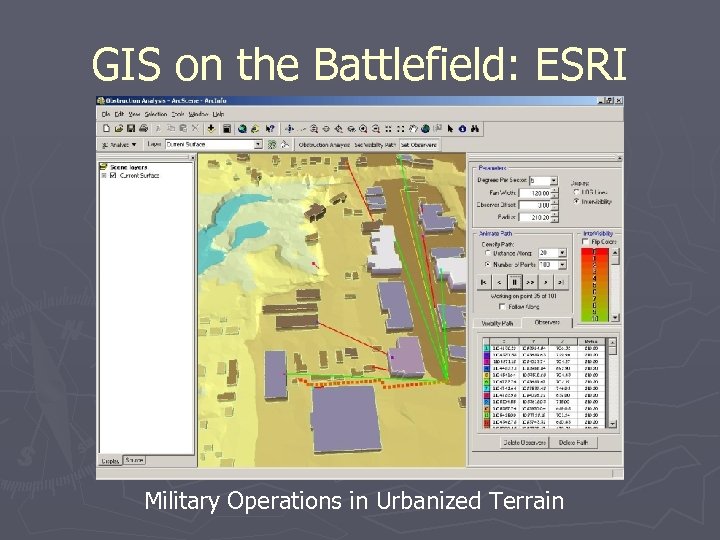The image size is (720, 540).
Task: Enable the Follow Along checkbox
Action: coord(502,306)
